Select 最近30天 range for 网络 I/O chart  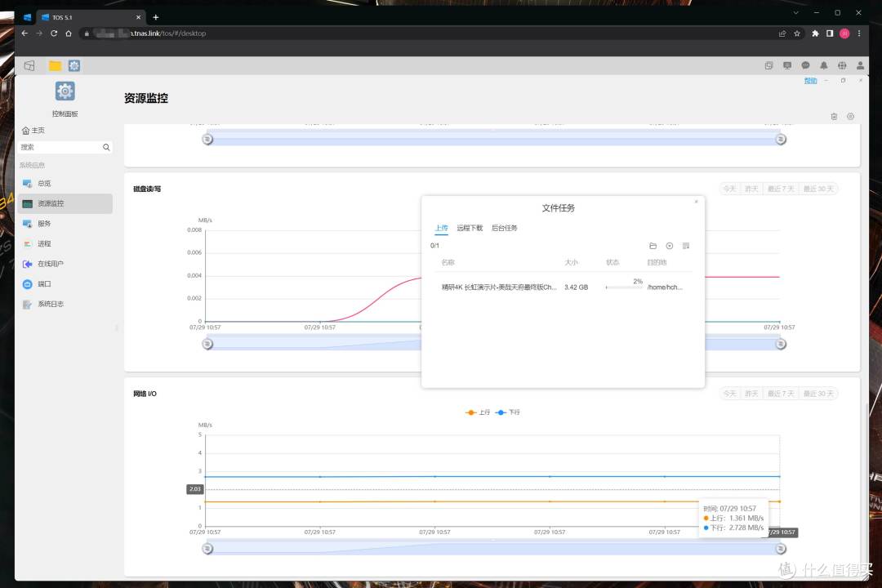point(818,394)
